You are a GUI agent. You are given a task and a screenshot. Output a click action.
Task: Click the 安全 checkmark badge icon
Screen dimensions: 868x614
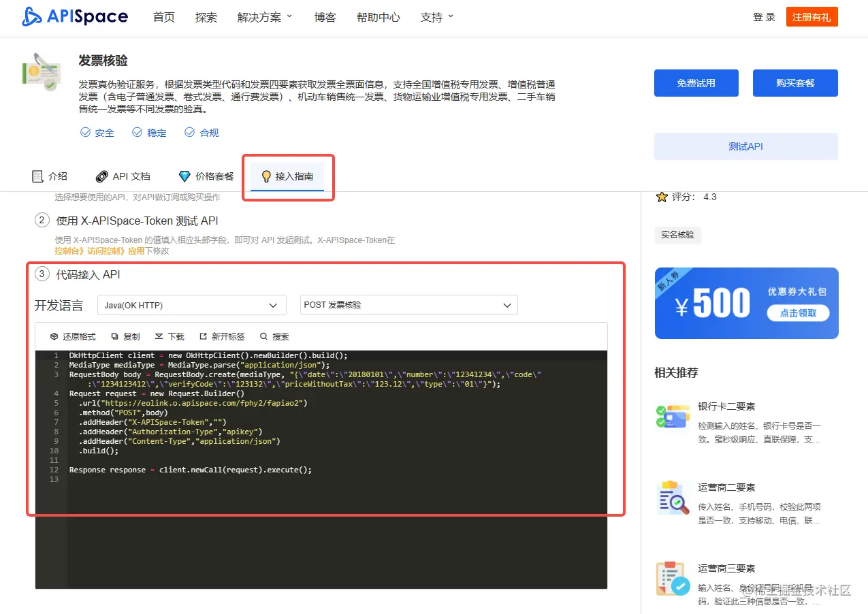(x=85, y=133)
